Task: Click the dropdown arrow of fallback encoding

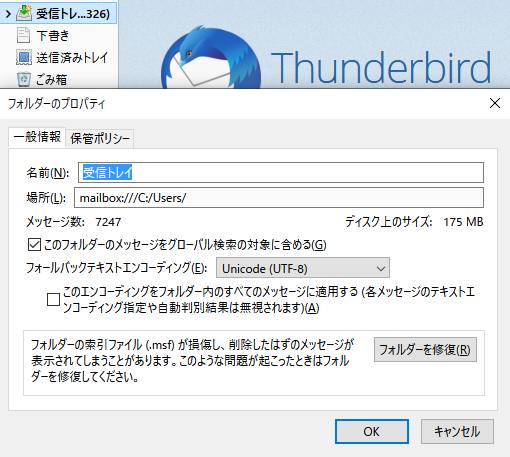Action: pyautogui.click(x=381, y=268)
